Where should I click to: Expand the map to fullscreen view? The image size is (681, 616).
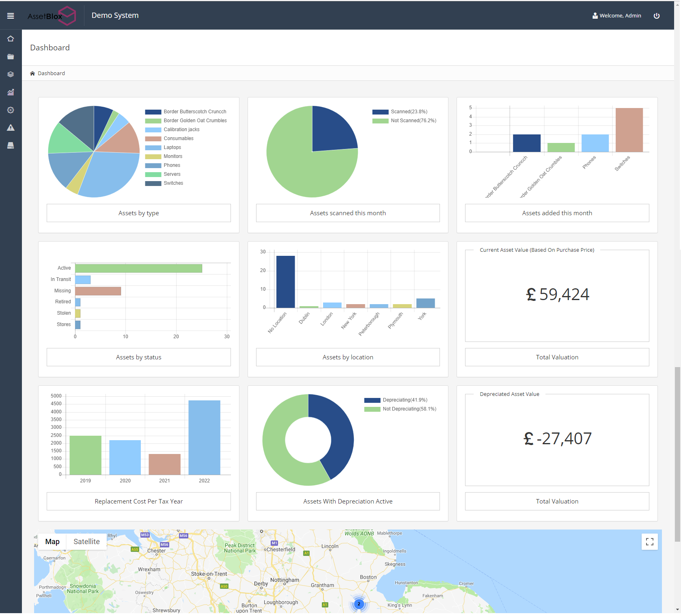point(649,541)
